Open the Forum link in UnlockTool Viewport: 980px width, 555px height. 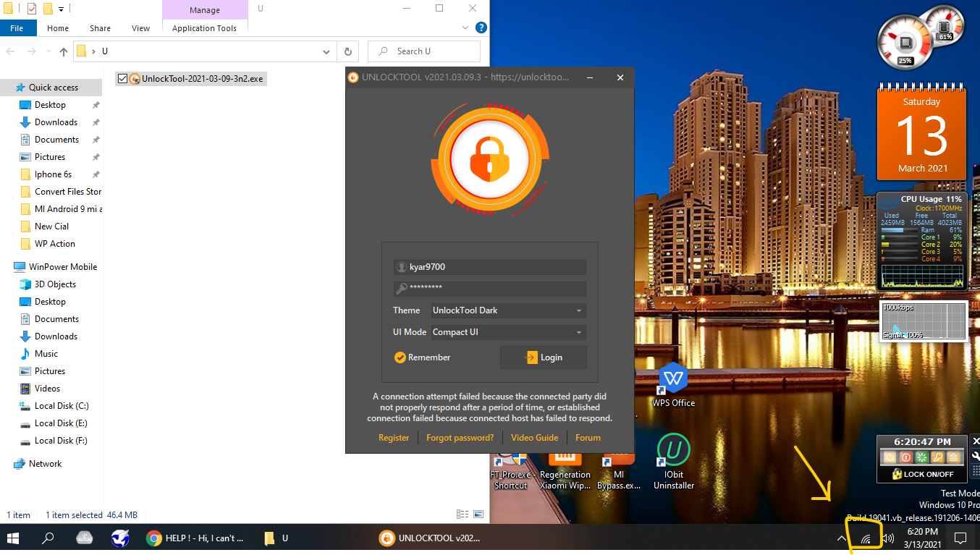pos(588,438)
